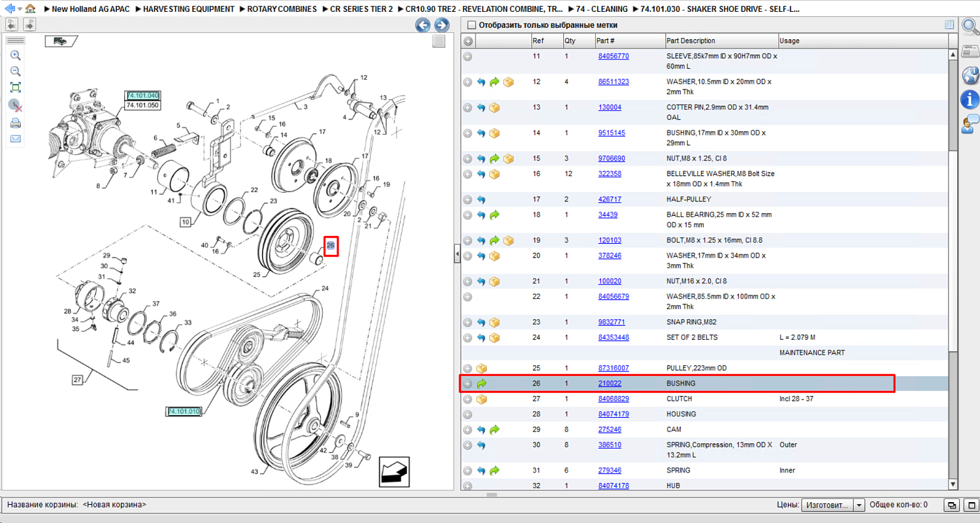
Task: Click the green arrow icon in the BUSHING 210022 row
Action: coord(482,384)
